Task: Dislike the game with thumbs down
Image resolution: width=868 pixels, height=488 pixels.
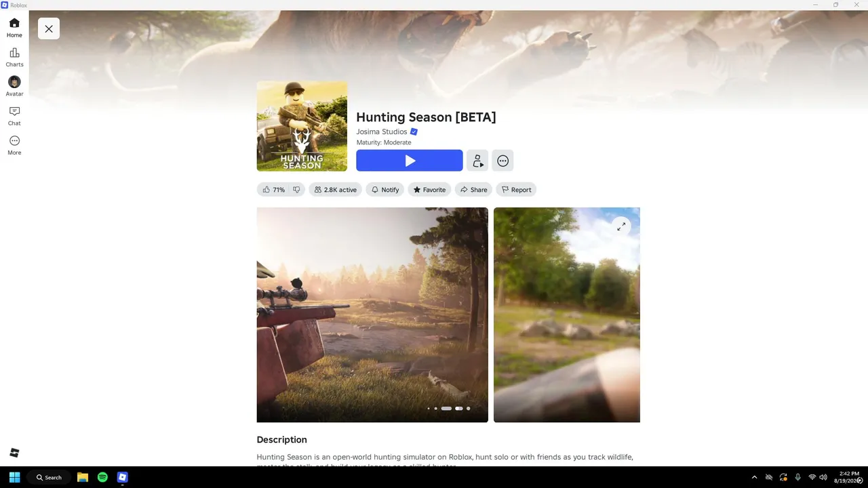Action: pyautogui.click(x=296, y=190)
